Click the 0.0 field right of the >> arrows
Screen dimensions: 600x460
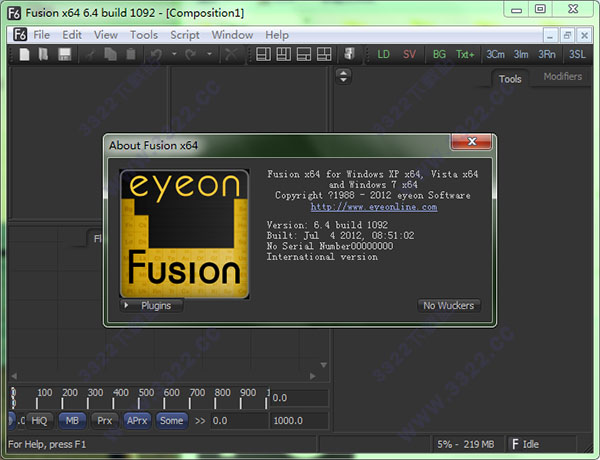tap(239, 421)
